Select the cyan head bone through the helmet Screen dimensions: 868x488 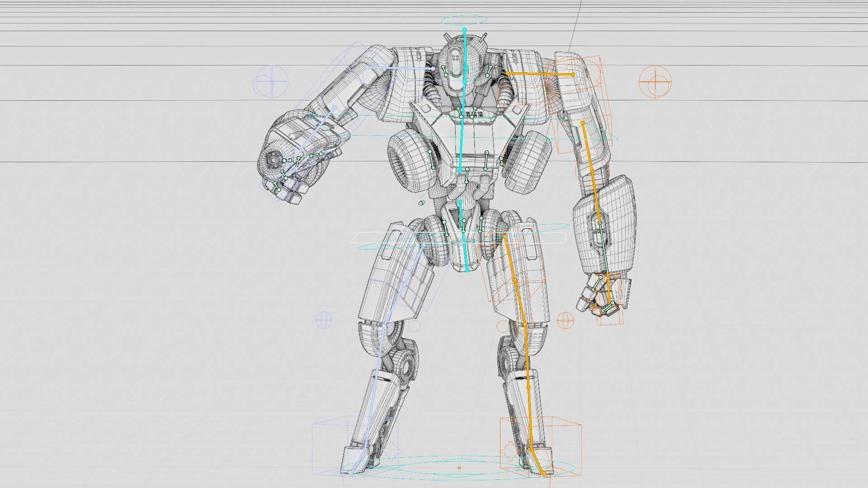coord(464,48)
